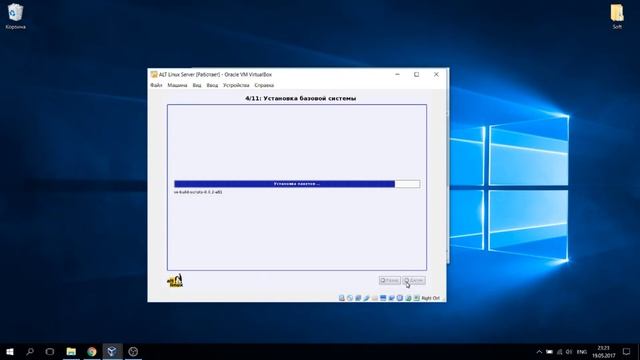Click the package name text below the progress bar
640x360 pixels.
pyautogui.click(x=198, y=192)
